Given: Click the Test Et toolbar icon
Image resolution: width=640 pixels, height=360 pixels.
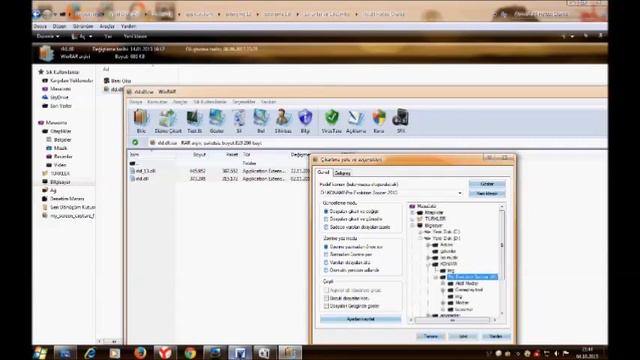Looking at the screenshot, I should [x=194, y=121].
